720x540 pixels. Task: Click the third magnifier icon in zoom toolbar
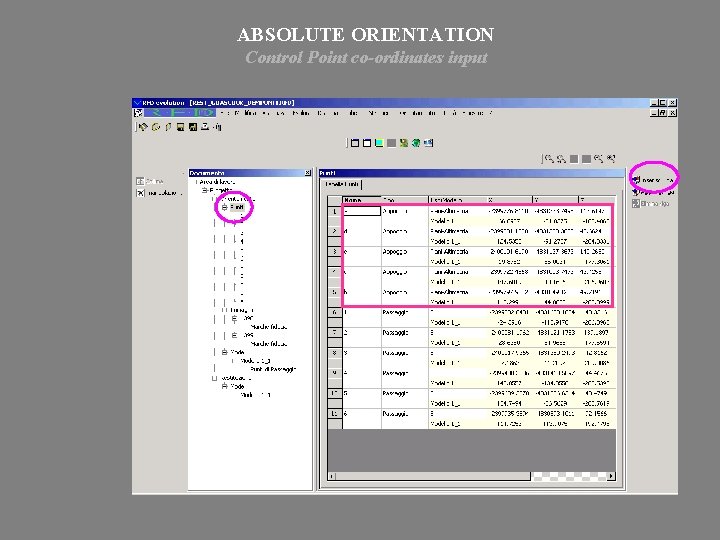598,159
